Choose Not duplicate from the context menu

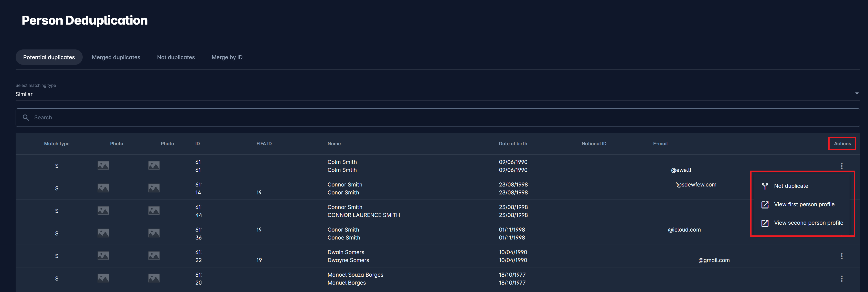pos(791,186)
